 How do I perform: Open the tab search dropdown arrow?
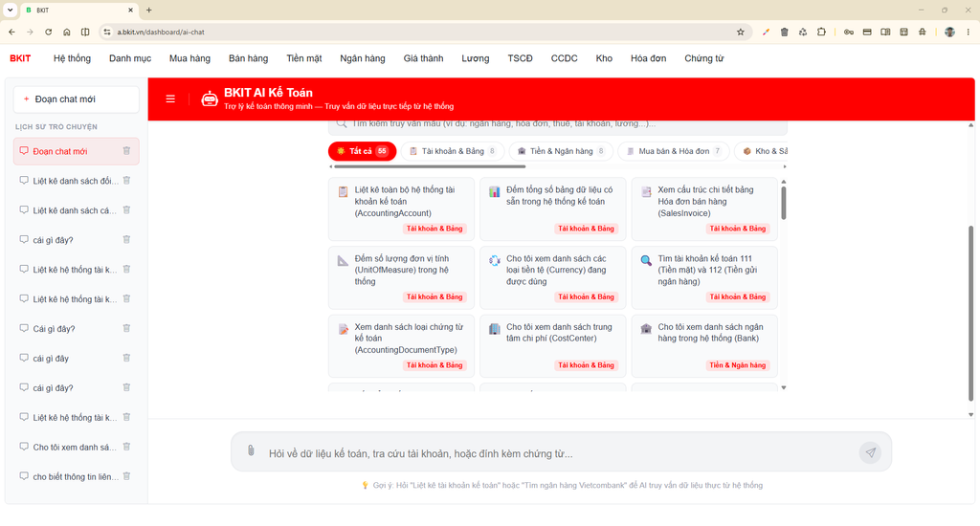10,10
